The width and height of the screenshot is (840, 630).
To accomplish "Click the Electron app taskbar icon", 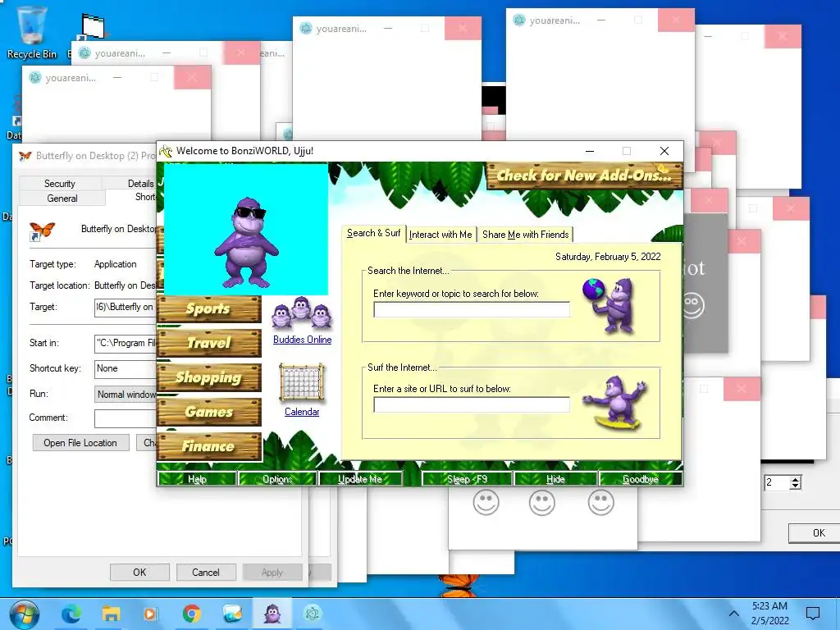I will [313, 614].
